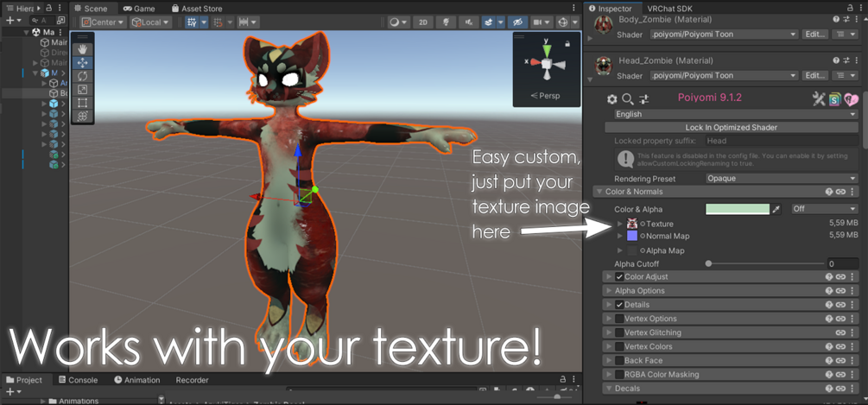Toggle the scene gizmo rotation lock
This screenshot has width=868, height=405.
[567, 44]
